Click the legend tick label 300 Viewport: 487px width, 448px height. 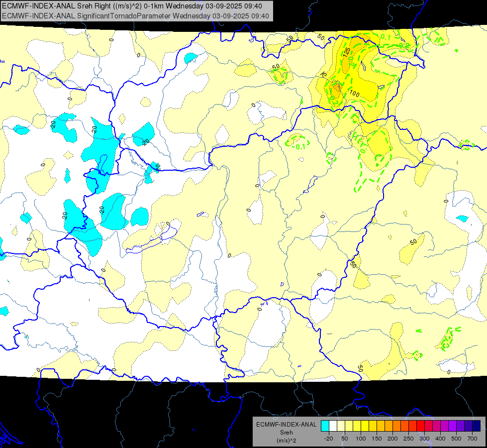point(424,439)
